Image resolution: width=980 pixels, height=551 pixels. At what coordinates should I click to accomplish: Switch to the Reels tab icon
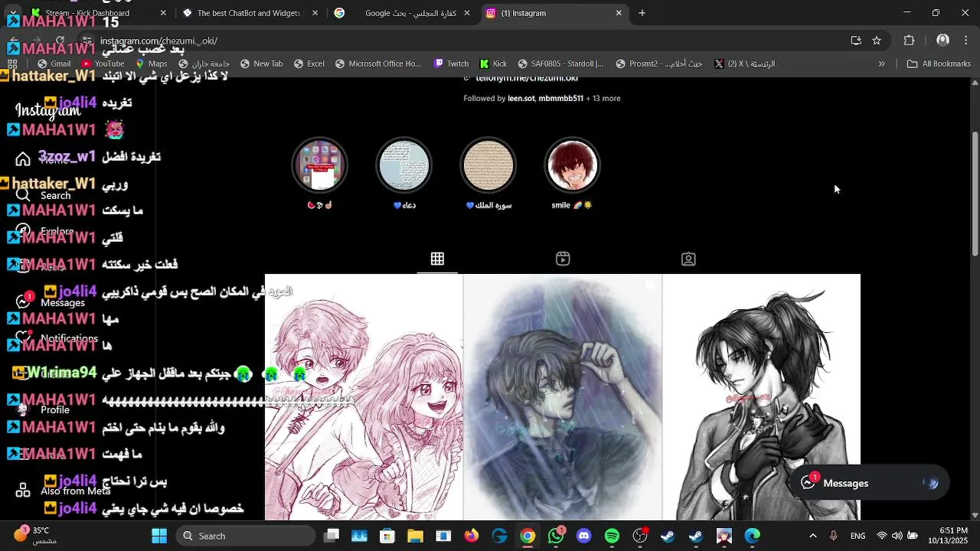coord(563,259)
